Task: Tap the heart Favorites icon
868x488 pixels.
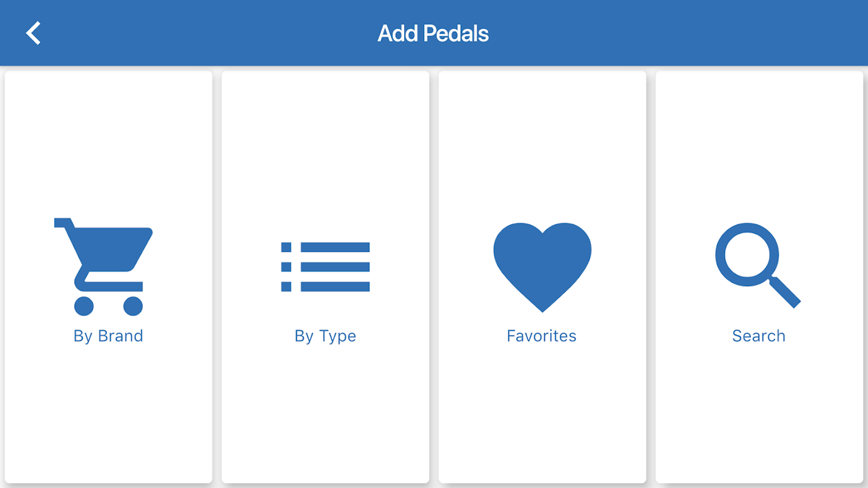Action: coord(542,265)
